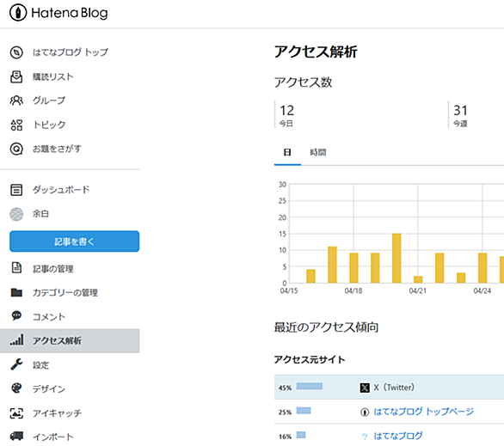Switch to the 日 tab

287,152
